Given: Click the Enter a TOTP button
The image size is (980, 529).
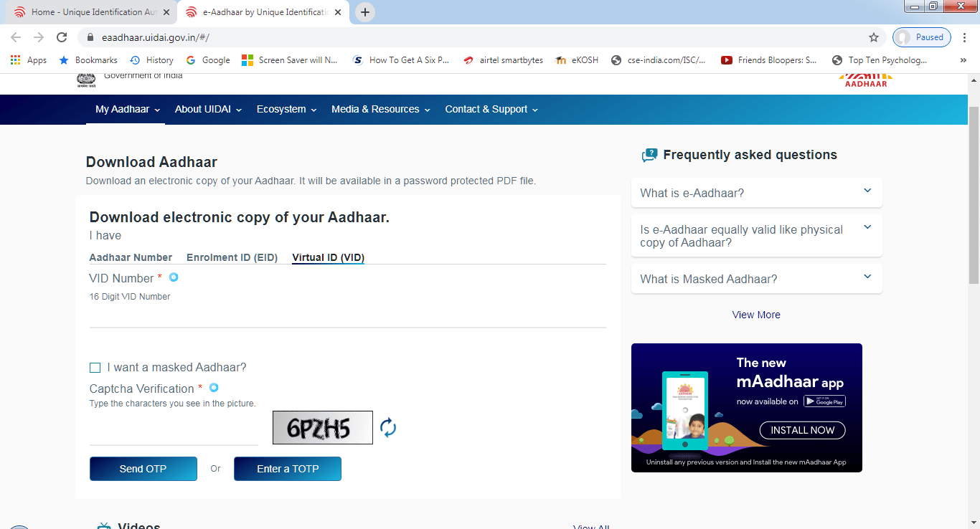Looking at the screenshot, I should click(x=287, y=469).
